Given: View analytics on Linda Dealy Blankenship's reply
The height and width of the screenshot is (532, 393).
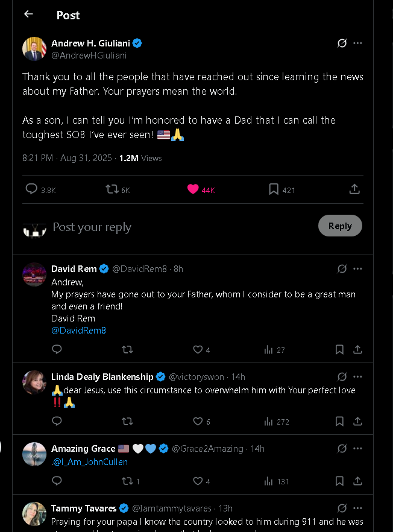Looking at the screenshot, I should coord(269,421).
